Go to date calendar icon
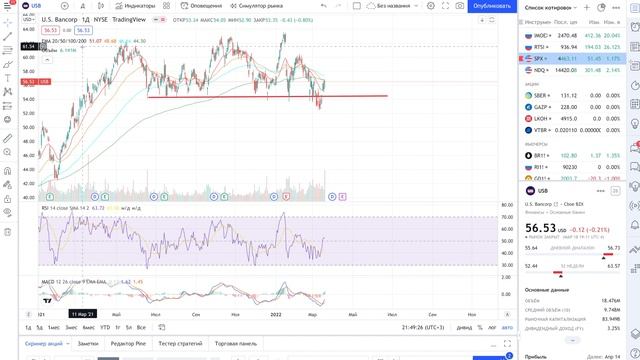This screenshot has height=360, width=640. pos(162,327)
